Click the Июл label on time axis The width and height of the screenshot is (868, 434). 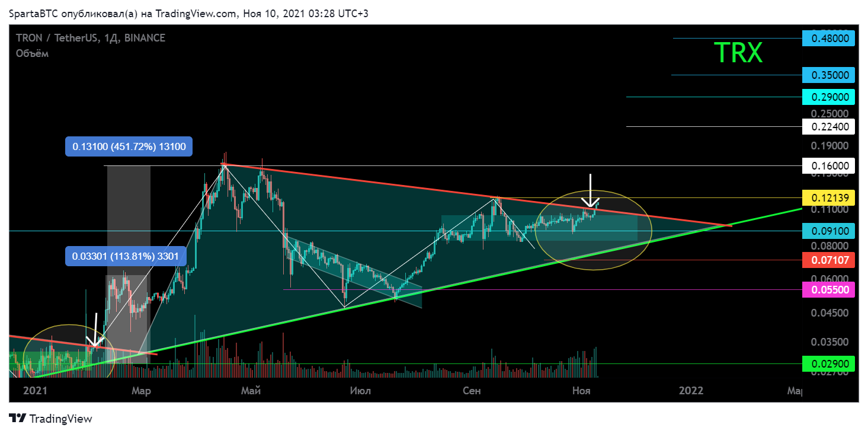[361, 390]
